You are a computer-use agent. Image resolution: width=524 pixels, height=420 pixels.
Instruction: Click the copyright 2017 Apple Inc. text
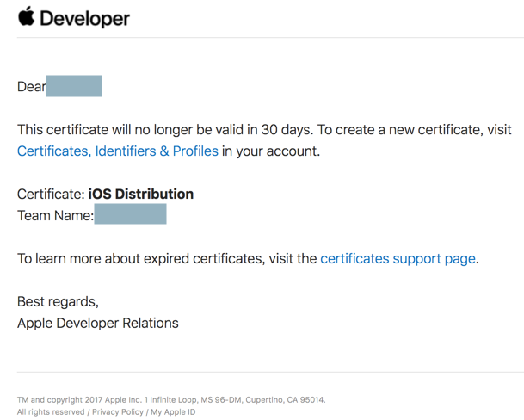click(x=93, y=400)
